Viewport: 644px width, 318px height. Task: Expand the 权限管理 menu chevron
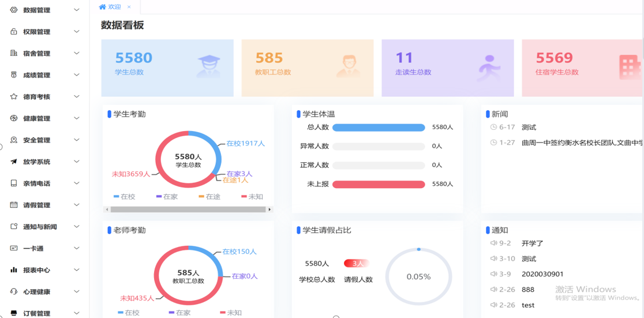[x=76, y=32]
